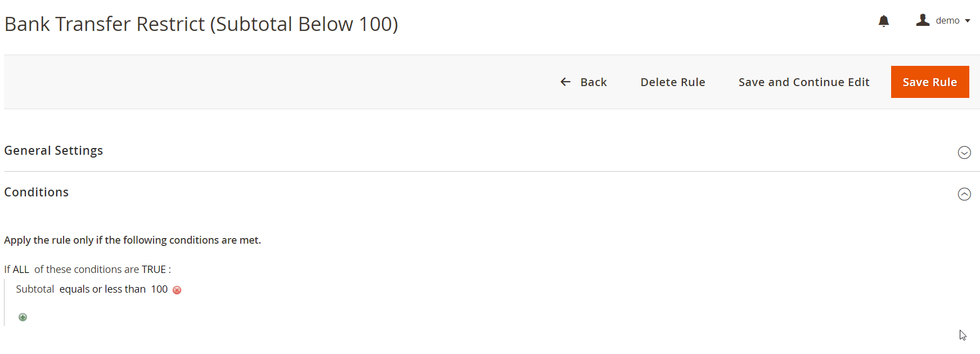Open the demo account dropdown arrow
This screenshot has height=354, width=980.
point(968,21)
